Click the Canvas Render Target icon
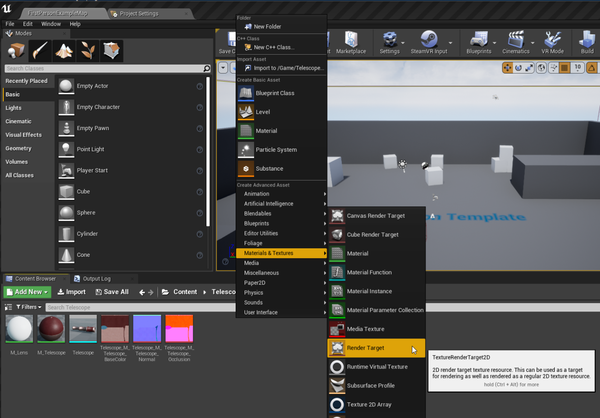 pos(337,216)
